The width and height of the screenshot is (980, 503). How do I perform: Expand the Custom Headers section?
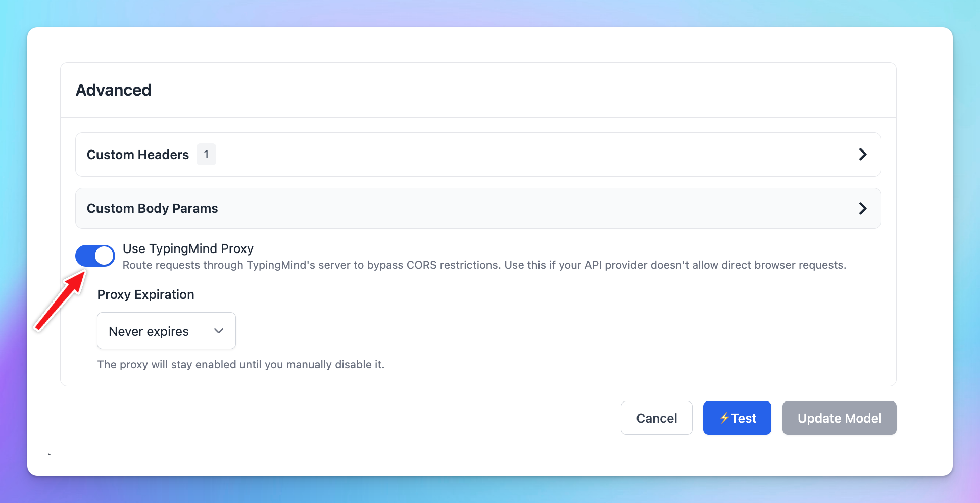tap(478, 155)
